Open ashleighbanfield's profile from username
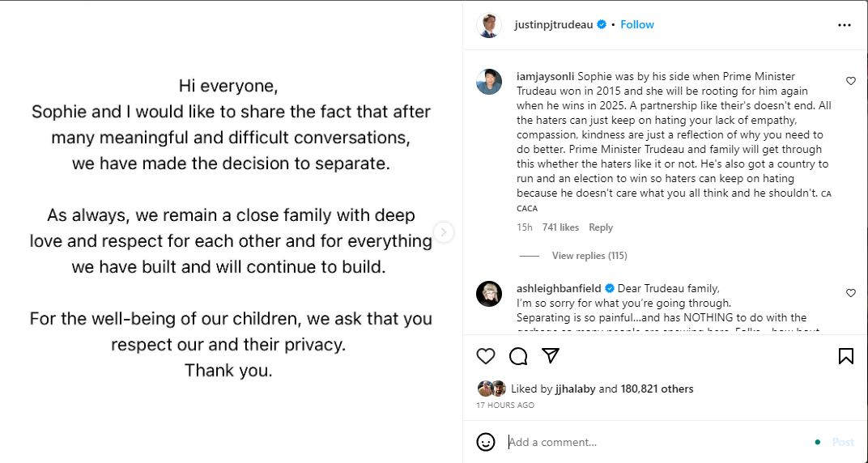This screenshot has width=868, height=463. click(x=560, y=288)
